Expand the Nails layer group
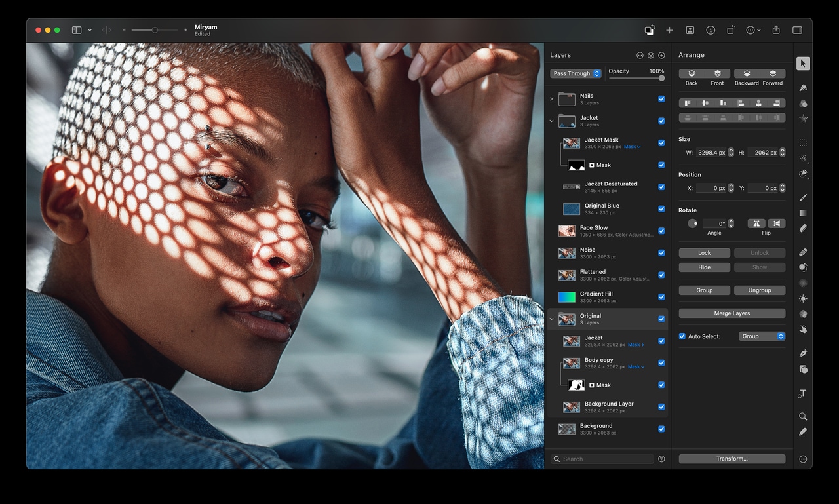Screen dimensions: 839x504 click(x=551, y=99)
